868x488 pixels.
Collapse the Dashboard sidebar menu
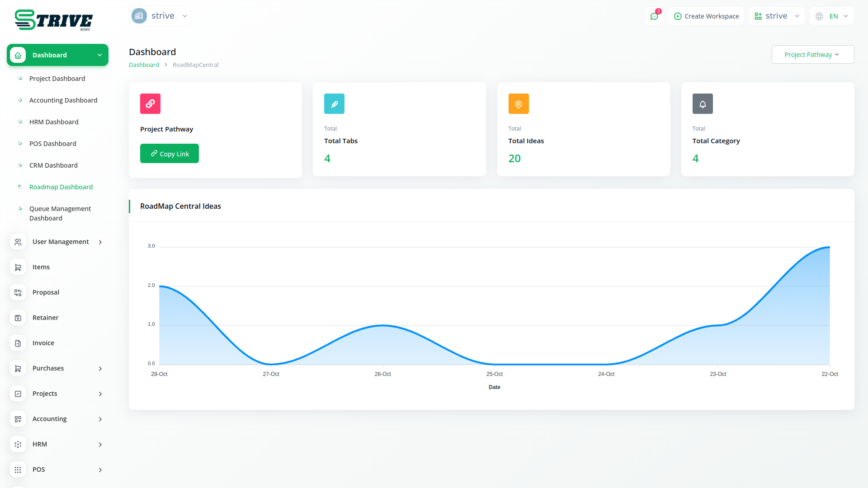57,55
